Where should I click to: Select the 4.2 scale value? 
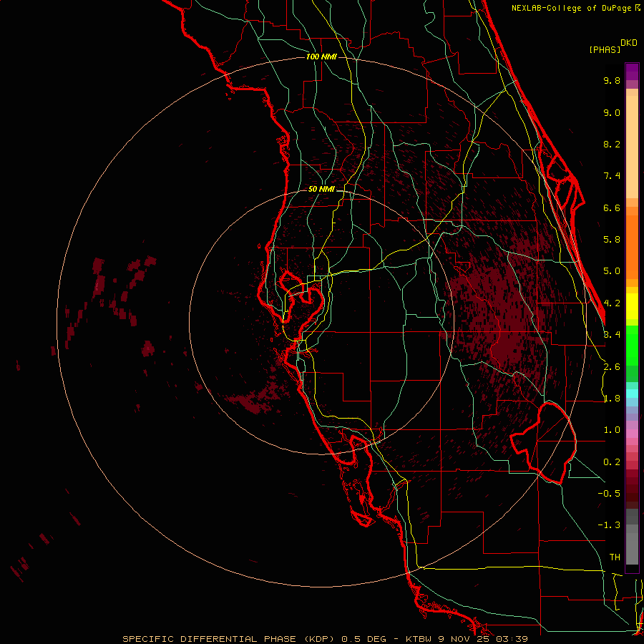click(612, 303)
